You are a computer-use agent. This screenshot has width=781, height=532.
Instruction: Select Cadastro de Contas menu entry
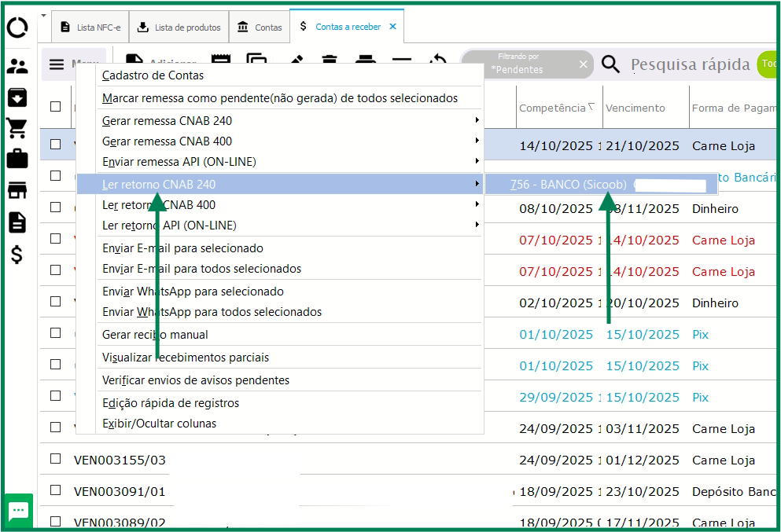[x=153, y=75]
